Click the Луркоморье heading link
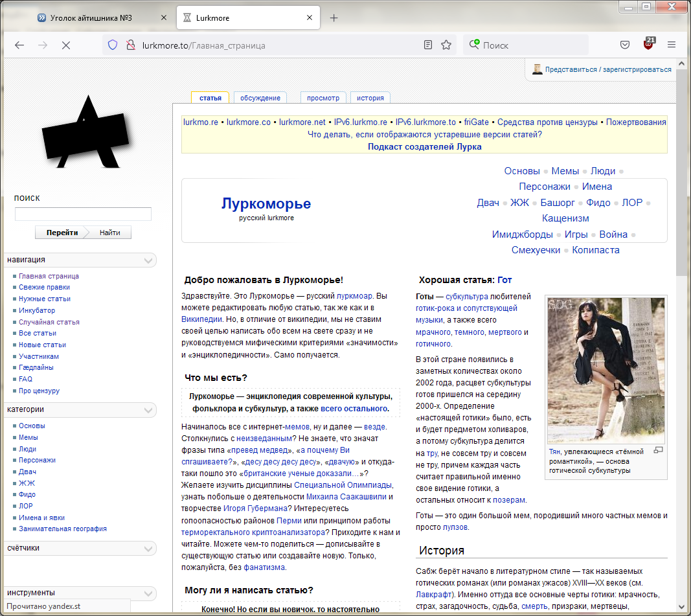The image size is (691, 616). [x=266, y=203]
